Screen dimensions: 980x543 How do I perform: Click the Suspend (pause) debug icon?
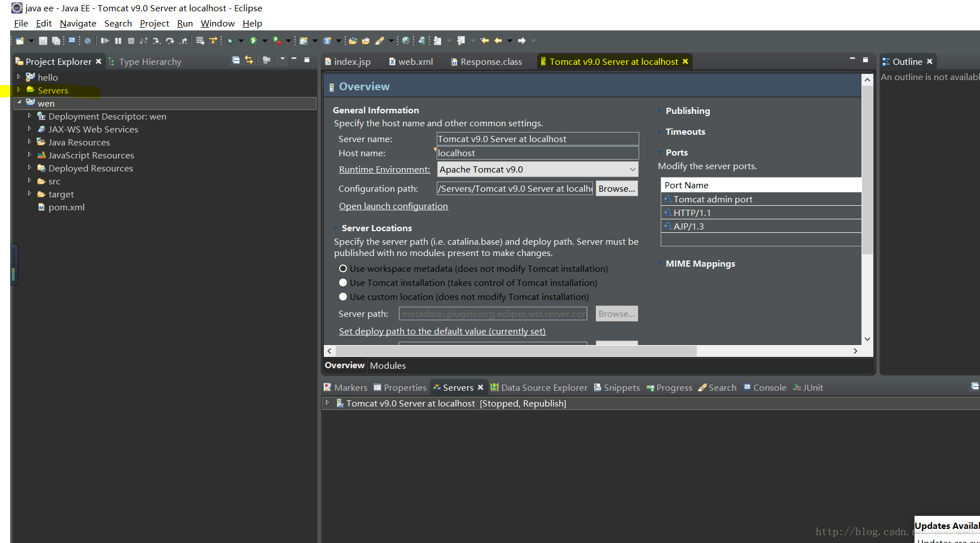tap(118, 41)
